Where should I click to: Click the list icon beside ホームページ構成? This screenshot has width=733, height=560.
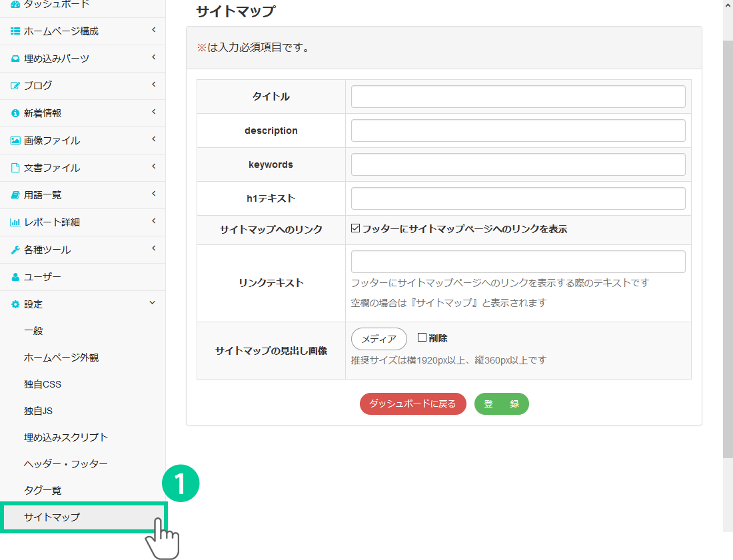pos(15,31)
